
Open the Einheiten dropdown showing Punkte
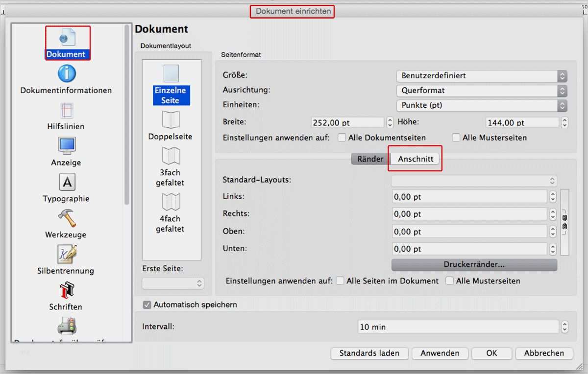tap(481, 105)
